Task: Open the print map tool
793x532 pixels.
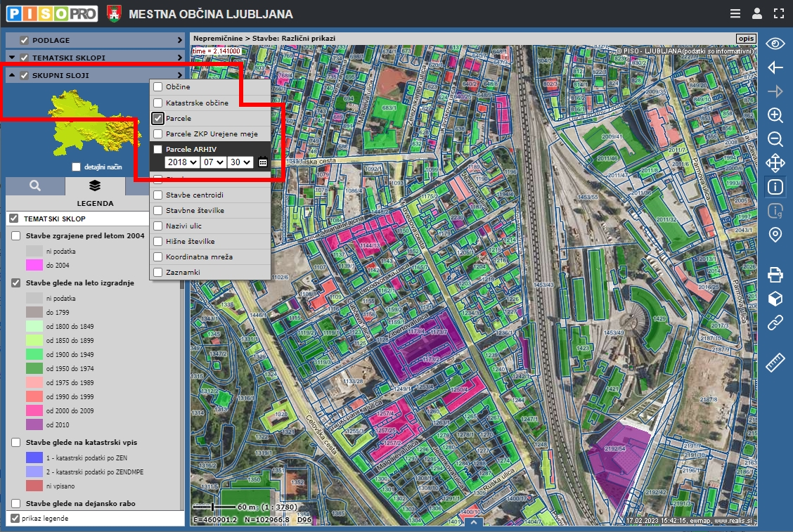Action: [775, 274]
